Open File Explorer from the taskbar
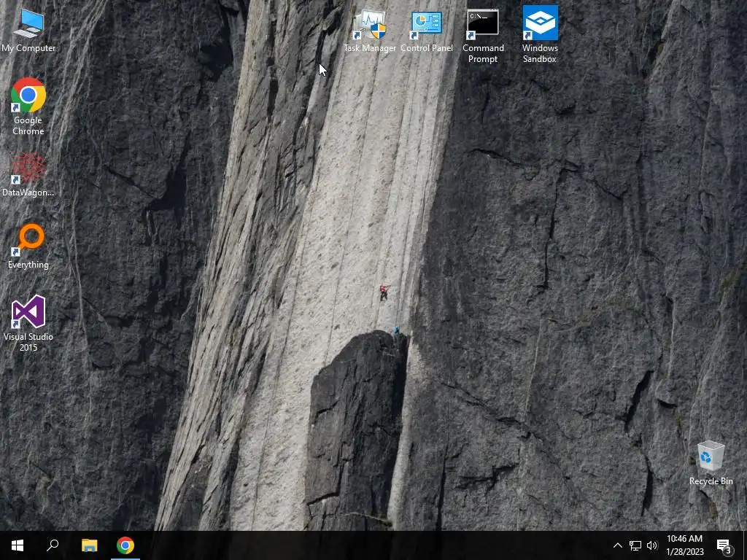 (x=89, y=545)
